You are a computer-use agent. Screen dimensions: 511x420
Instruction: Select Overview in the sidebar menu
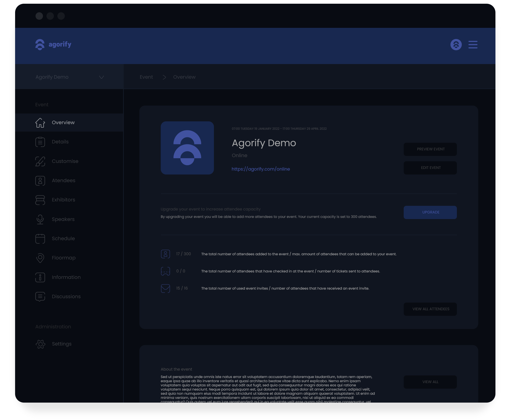coord(69,123)
